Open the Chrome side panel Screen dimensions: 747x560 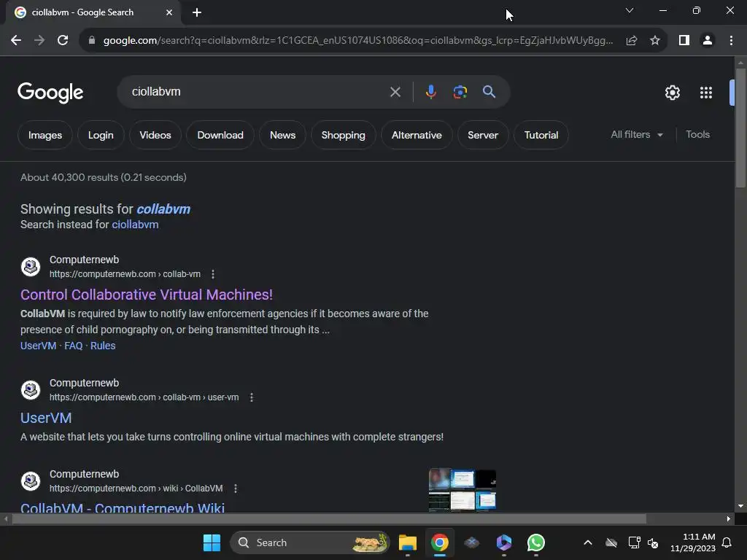684,41
